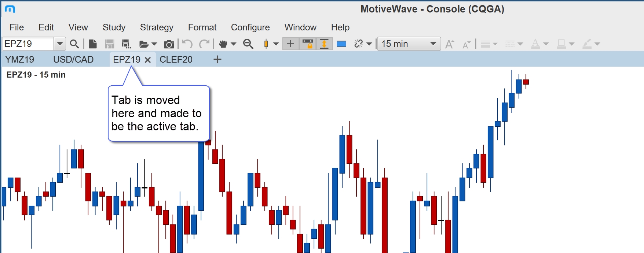The image size is (644, 253).
Task: Click the blue rectangle icon
Action: (341, 44)
